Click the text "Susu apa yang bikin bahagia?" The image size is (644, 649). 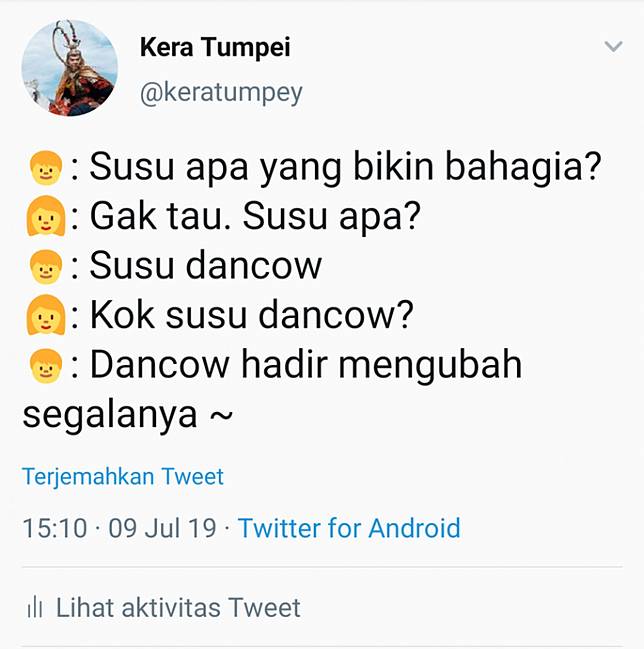tap(345, 168)
